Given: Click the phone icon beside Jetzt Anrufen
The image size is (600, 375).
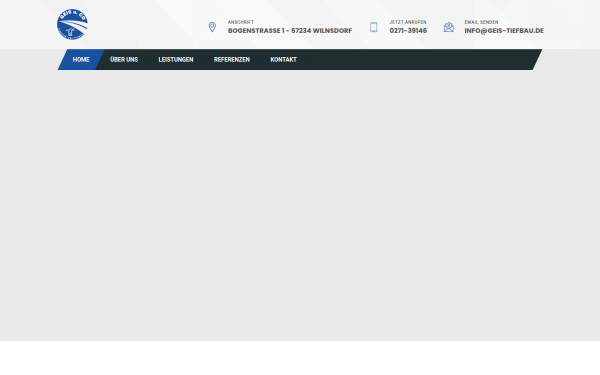Looking at the screenshot, I should point(373,27).
